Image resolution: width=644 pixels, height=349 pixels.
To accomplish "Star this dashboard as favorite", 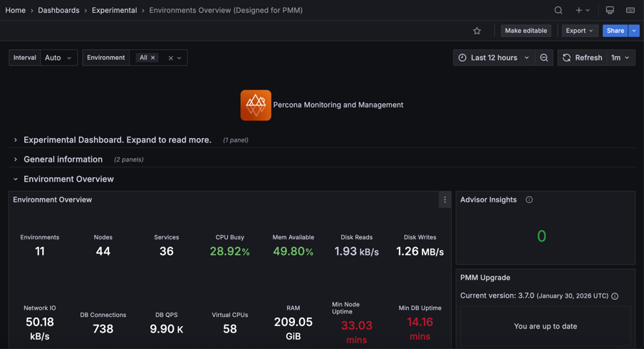I will point(477,31).
